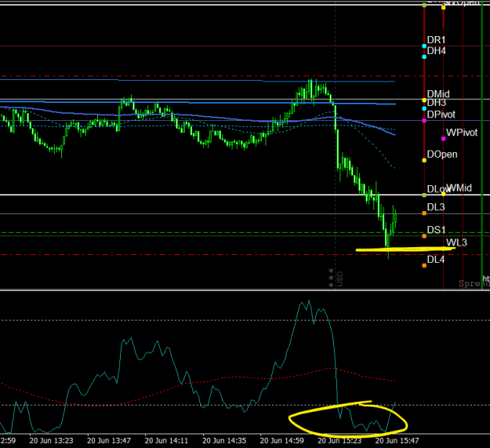Click the WPivot label
490x448 pixels.
click(x=462, y=133)
